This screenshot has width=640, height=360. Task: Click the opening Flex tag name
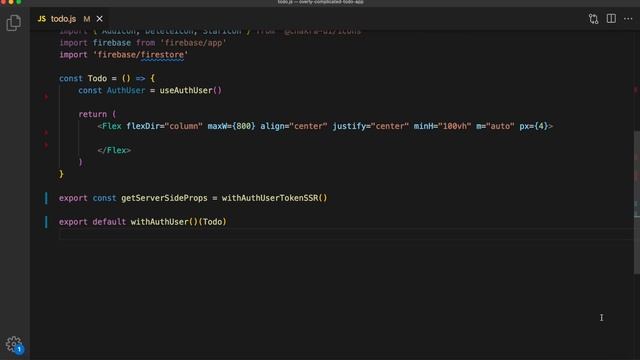click(x=112, y=126)
